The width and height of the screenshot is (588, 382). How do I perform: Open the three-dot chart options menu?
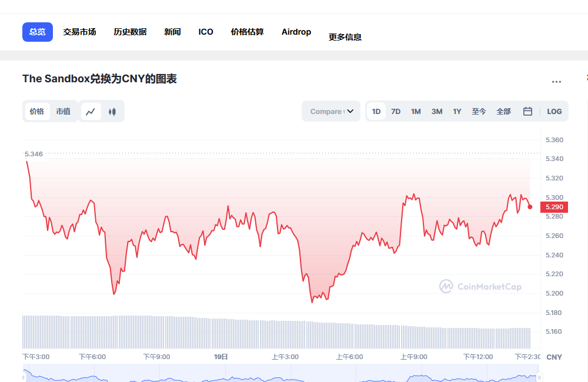point(556,82)
